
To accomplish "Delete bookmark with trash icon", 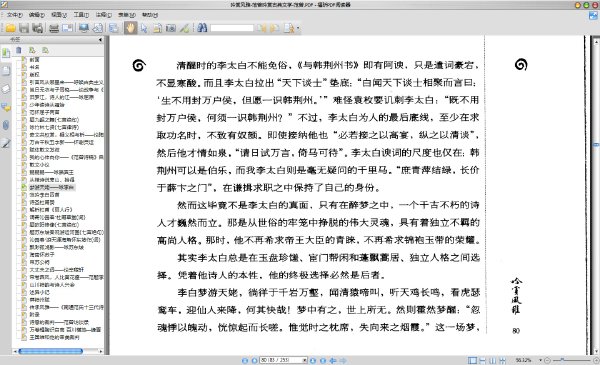I will (19, 50).
